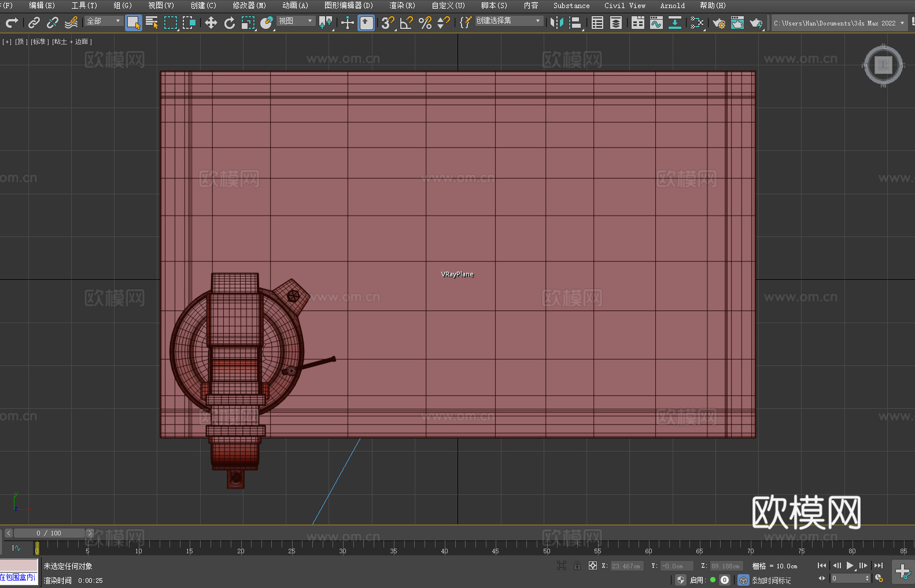Open the project path dropdown
Screen dimensions: 915x588
(x=839, y=23)
